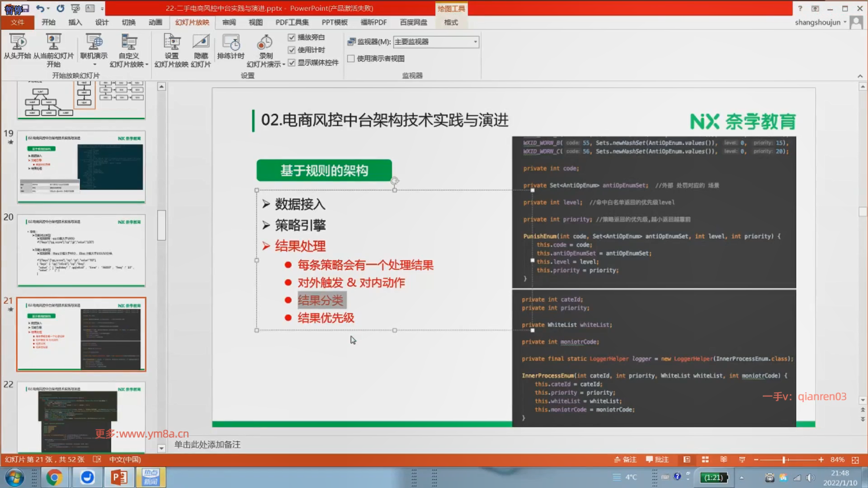Click the Rehearse Timings (排练计时) icon
Image resolution: width=868 pixels, height=488 pixels.
[x=231, y=42]
